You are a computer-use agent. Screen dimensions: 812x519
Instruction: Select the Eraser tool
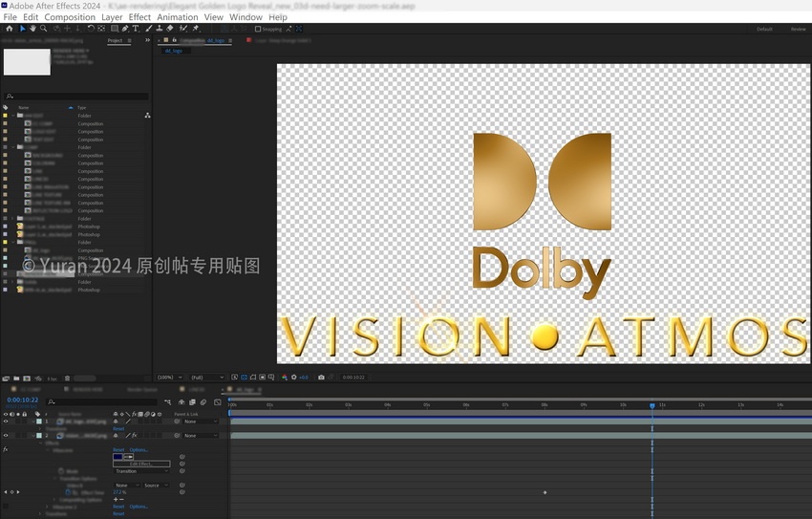(169, 29)
